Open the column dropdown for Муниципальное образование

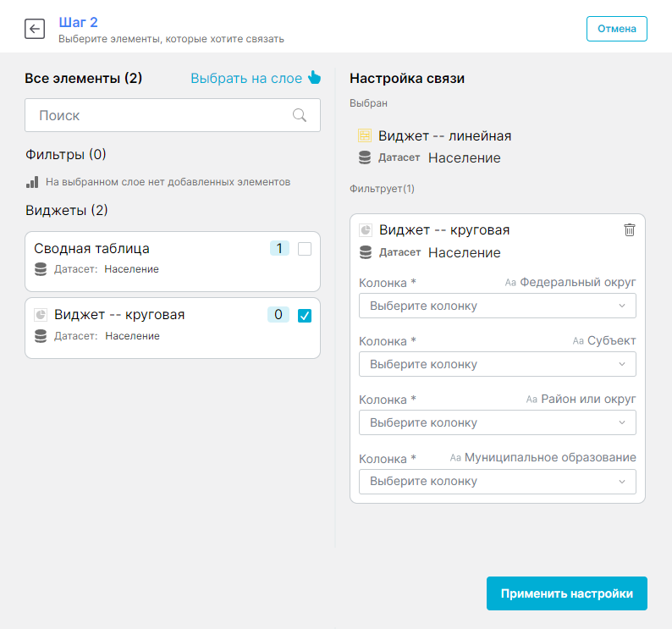click(x=497, y=481)
